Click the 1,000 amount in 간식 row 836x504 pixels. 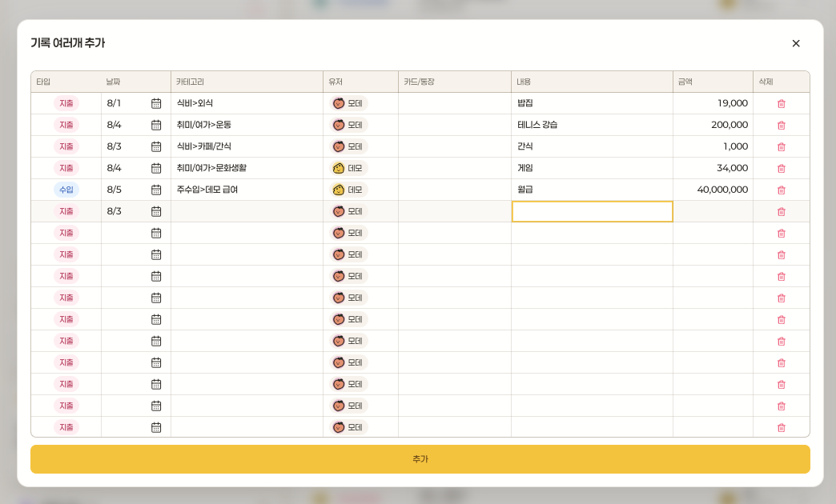(735, 146)
